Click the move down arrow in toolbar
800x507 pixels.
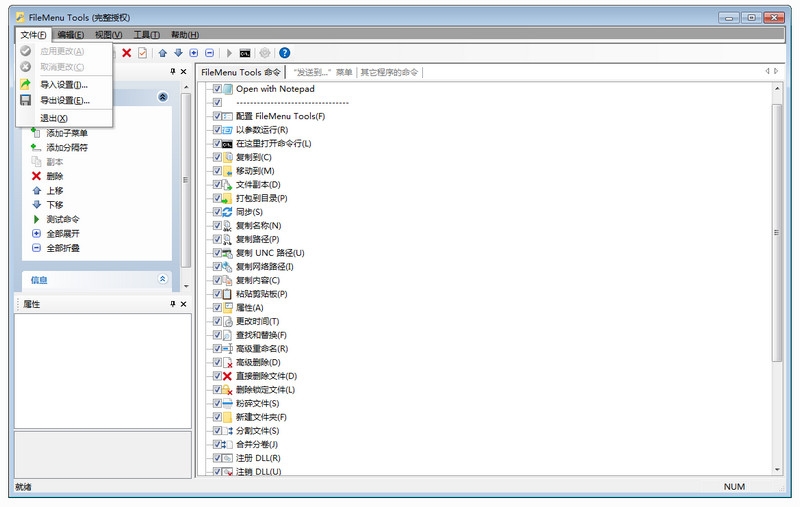178,53
